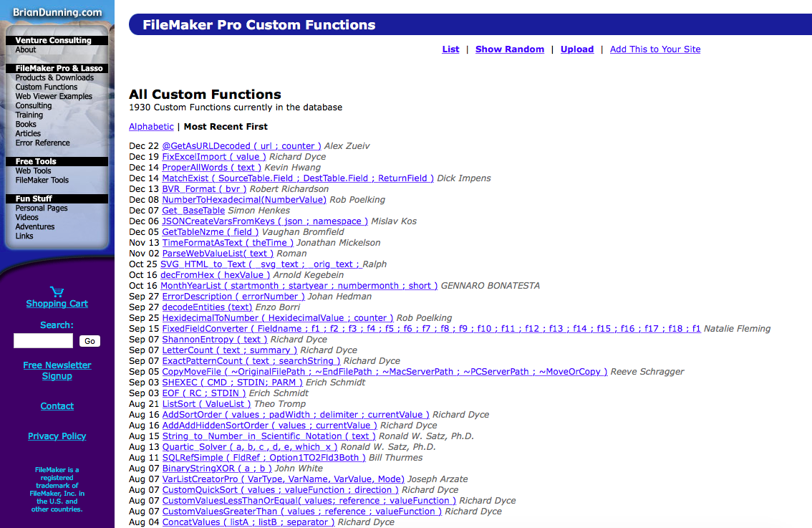This screenshot has width=812, height=528.
Task: Open Web Viewer Examples page
Action: click(x=53, y=97)
